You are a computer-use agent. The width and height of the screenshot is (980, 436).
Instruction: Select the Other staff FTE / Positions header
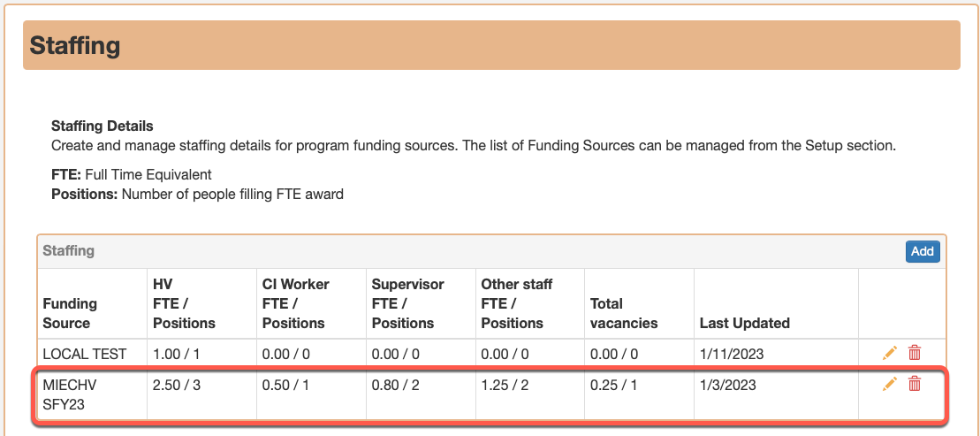click(x=516, y=304)
